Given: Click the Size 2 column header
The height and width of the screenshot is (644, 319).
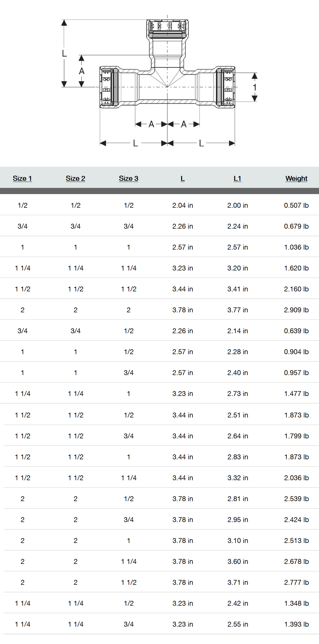Looking at the screenshot, I should (76, 179).
